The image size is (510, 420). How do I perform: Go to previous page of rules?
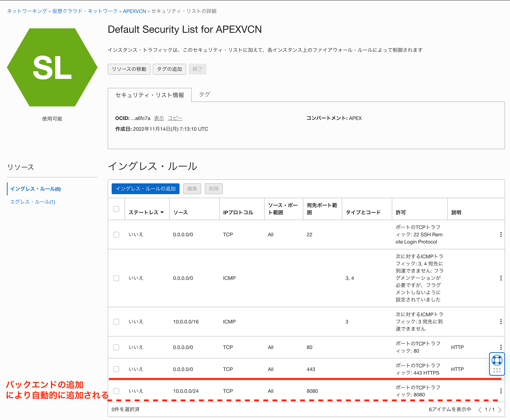point(480,410)
